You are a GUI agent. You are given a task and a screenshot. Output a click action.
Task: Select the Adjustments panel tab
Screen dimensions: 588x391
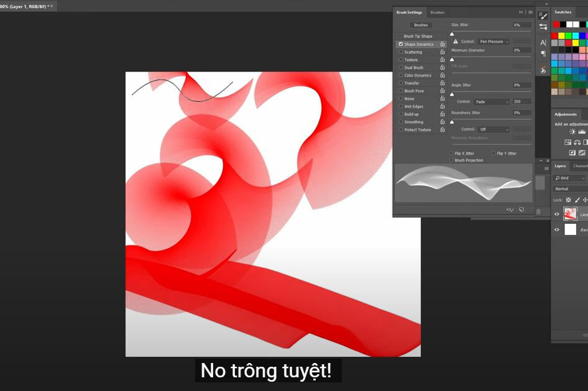[566, 114]
